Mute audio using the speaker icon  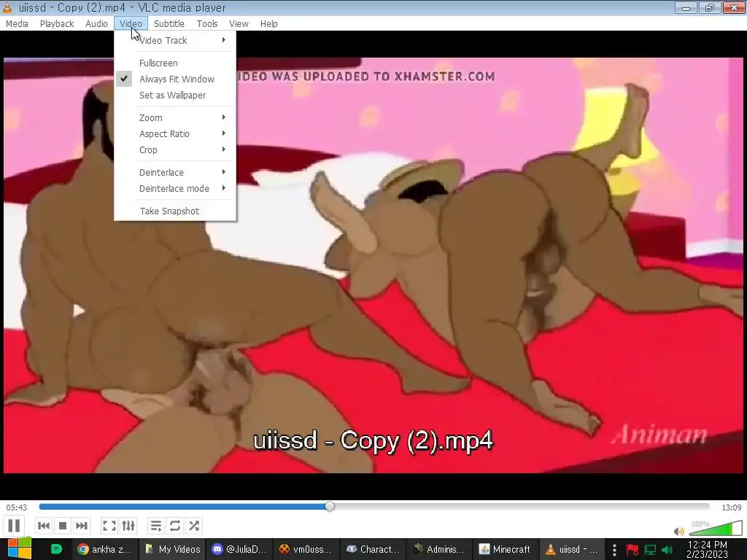click(x=679, y=531)
